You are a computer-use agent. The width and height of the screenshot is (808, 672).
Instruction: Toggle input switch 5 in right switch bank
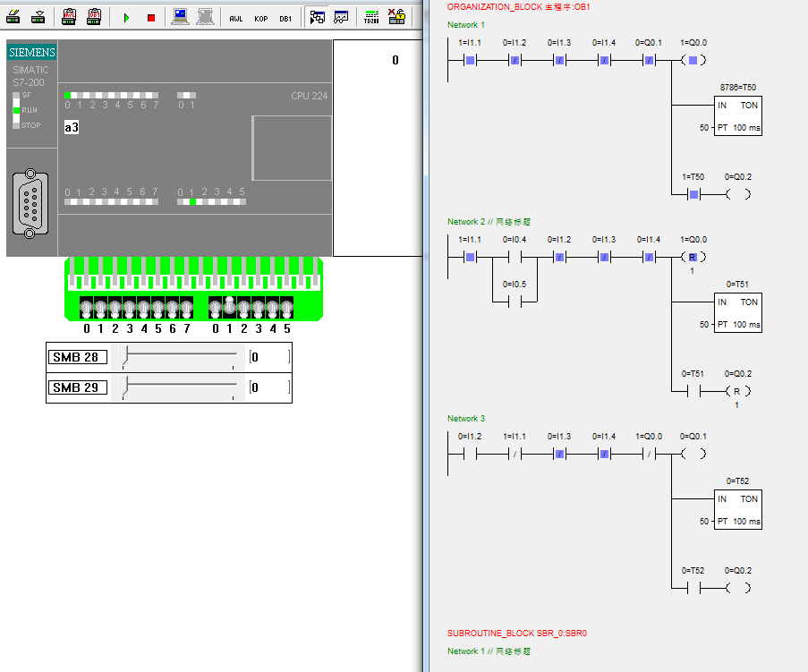[286, 309]
